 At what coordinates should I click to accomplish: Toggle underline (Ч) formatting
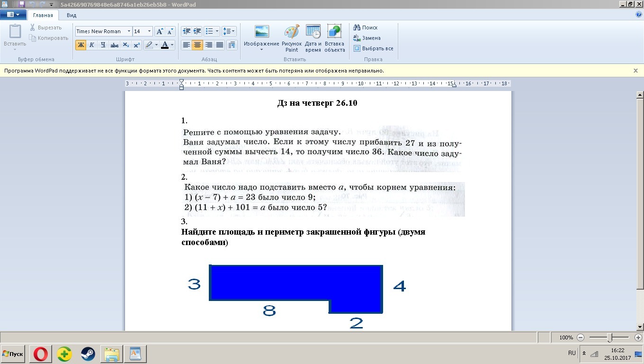[x=103, y=45]
